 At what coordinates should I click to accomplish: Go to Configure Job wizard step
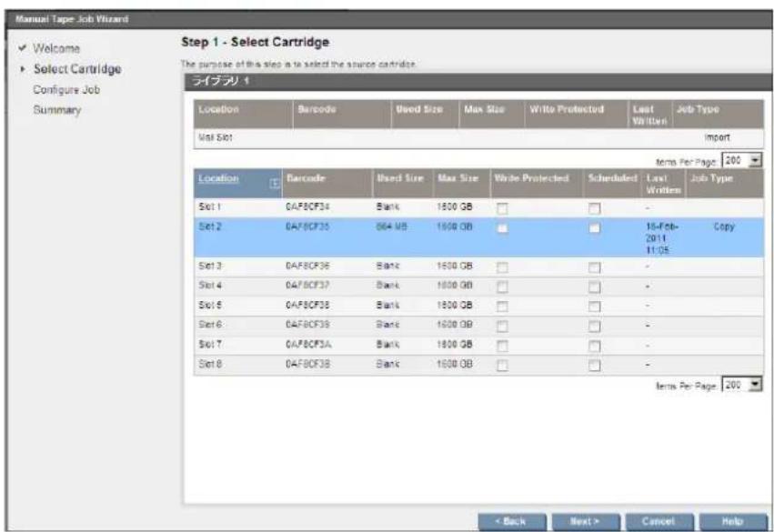point(66,90)
